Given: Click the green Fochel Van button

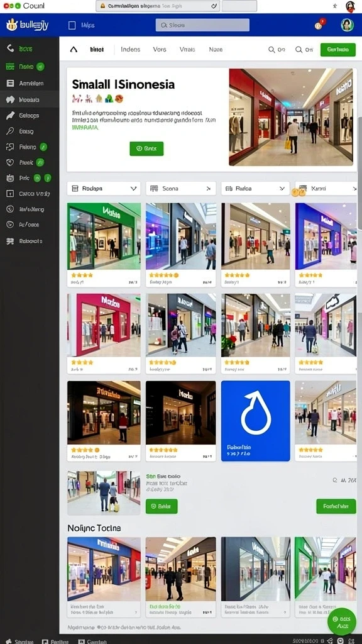Looking at the screenshot, I should (336, 506).
